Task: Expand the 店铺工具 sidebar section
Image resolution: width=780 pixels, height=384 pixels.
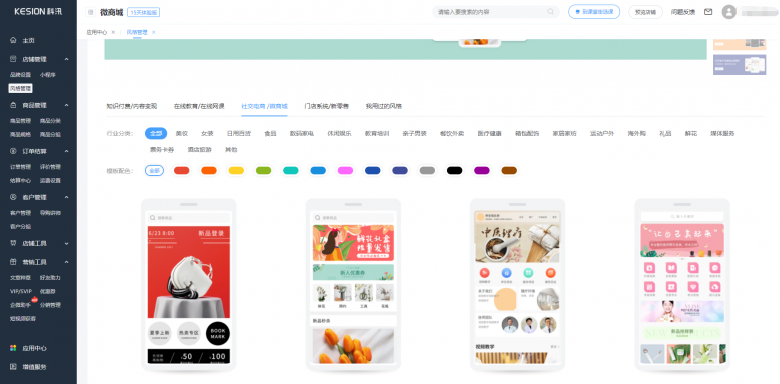Action: (67, 244)
